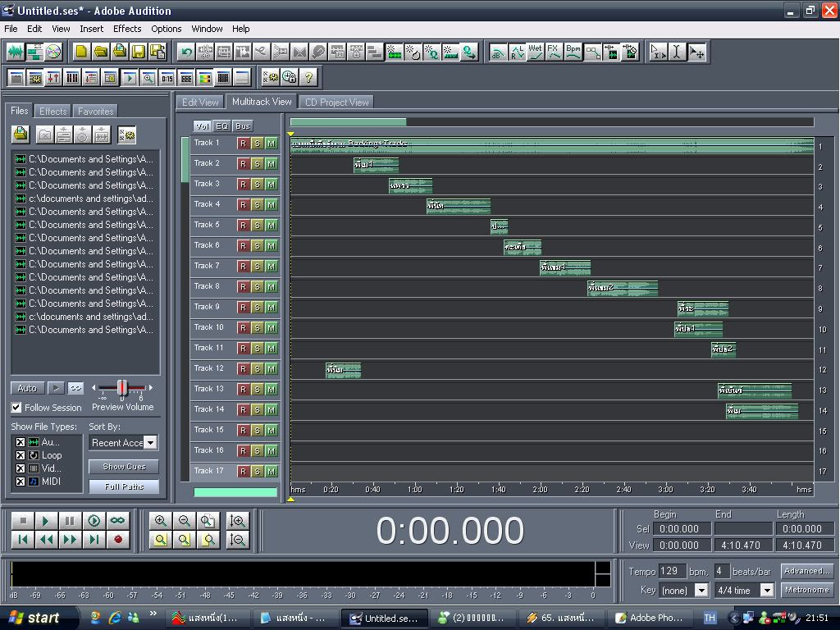Show the 0:15 time window icon

[167, 78]
